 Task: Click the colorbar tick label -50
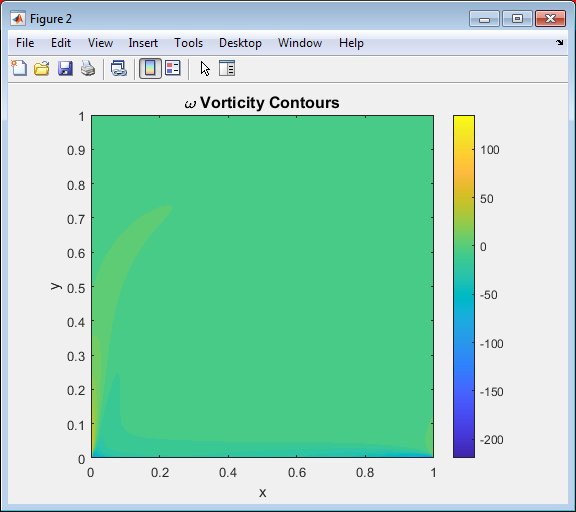[x=489, y=295]
